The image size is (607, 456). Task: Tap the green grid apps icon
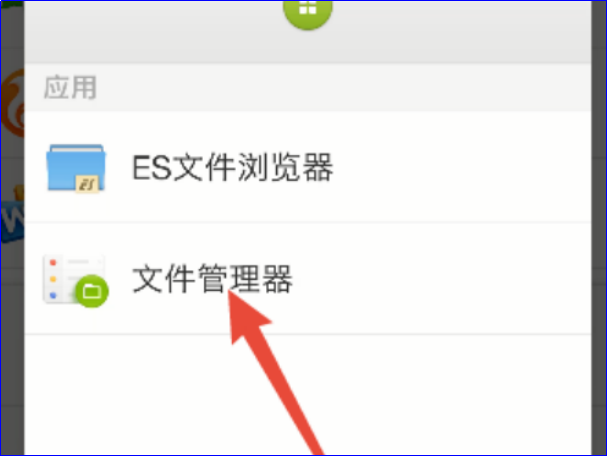[308, 12]
